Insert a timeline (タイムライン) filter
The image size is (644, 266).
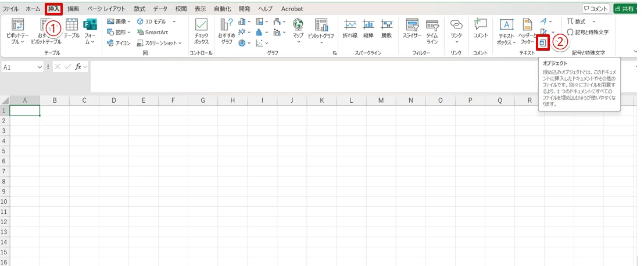coord(432,31)
